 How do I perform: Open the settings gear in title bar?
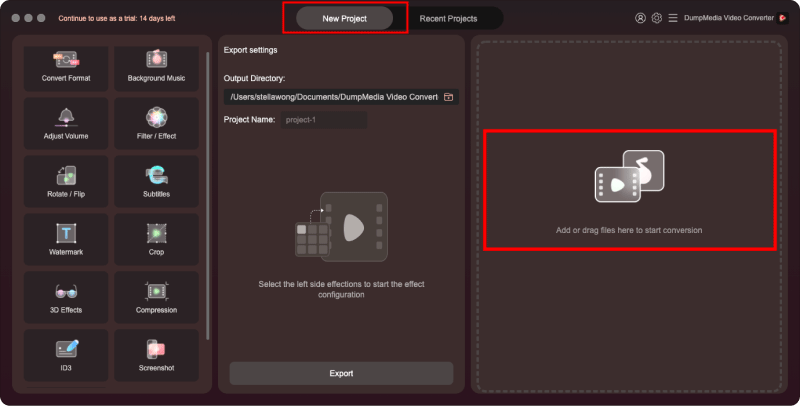point(657,18)
